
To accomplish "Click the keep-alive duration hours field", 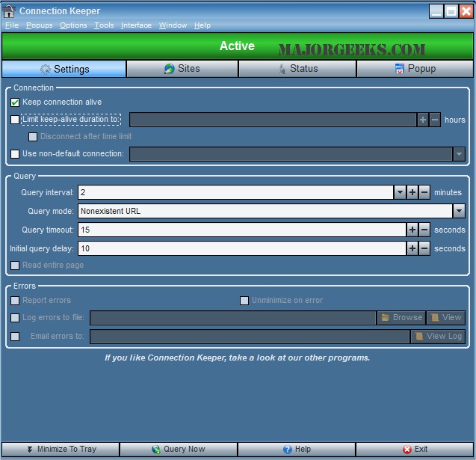I will (x=273, y=120).
